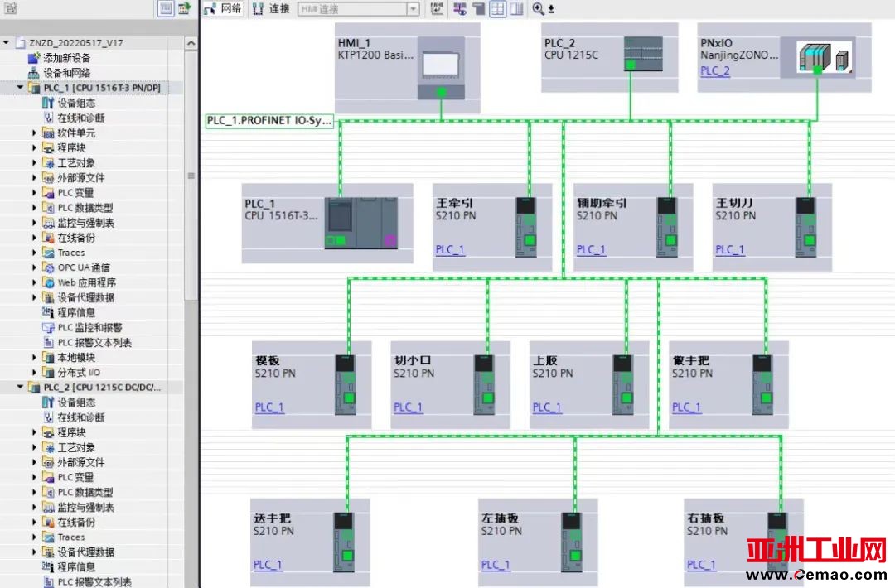Expand 程序块 under PLC_1
This screenshot has height=588, width=895.
pyautogui.click(x=34, y=147)
